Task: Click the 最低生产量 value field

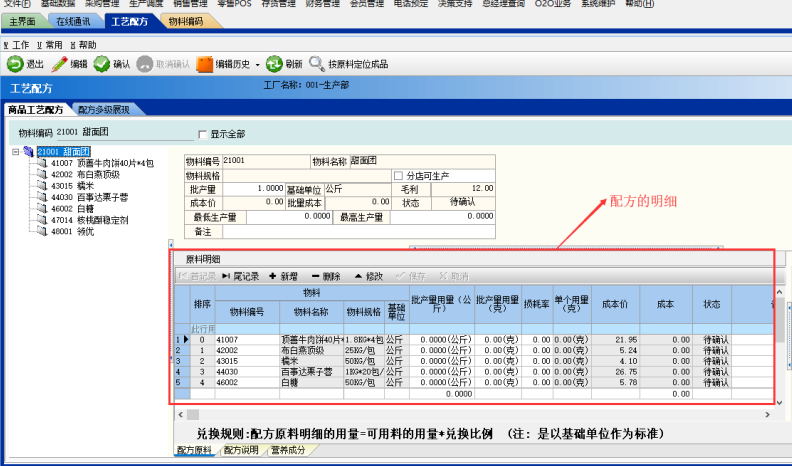Action: point(289,217)
